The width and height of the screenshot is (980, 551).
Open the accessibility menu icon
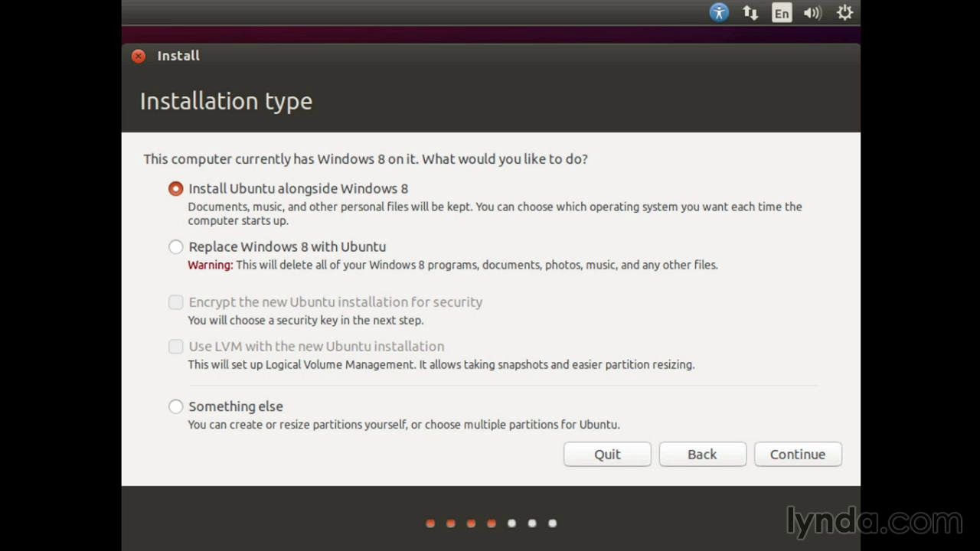[719, 12]
